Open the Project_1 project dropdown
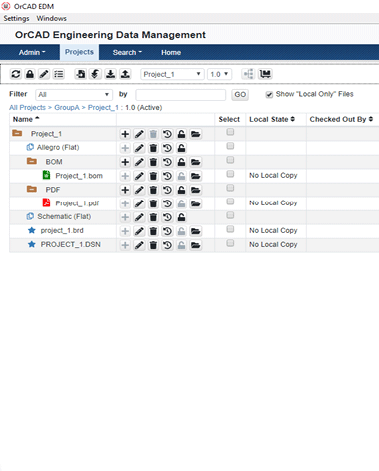 [x=172, y=74]
